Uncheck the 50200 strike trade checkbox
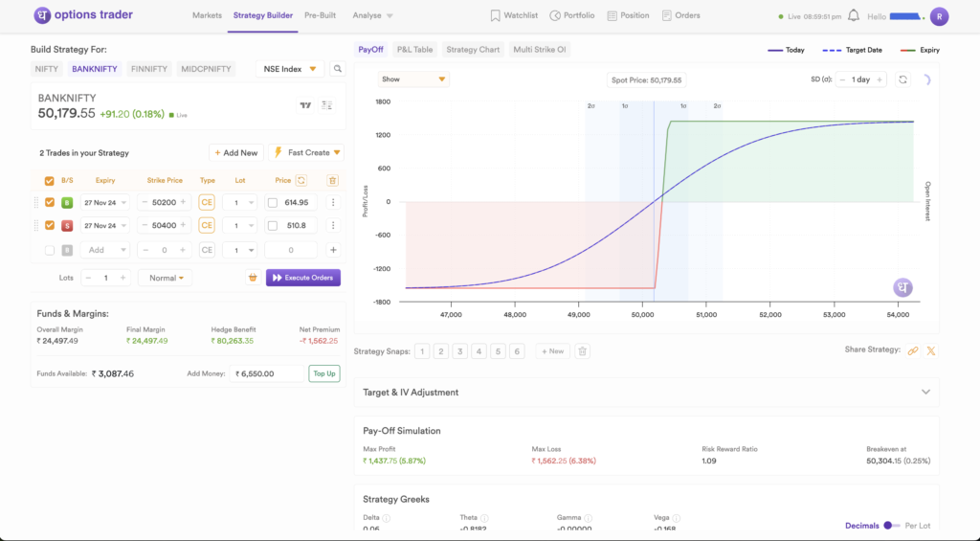 (x=50, y=203)
